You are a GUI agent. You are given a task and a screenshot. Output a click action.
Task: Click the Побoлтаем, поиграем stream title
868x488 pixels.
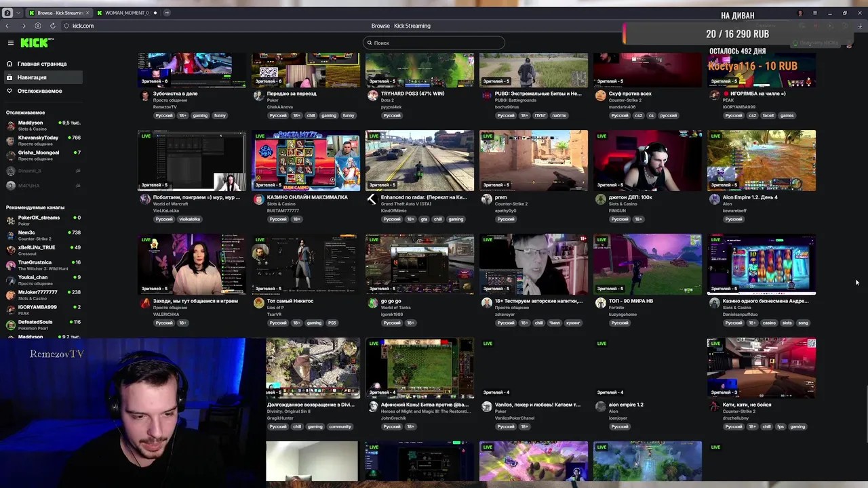coord(197,197)
